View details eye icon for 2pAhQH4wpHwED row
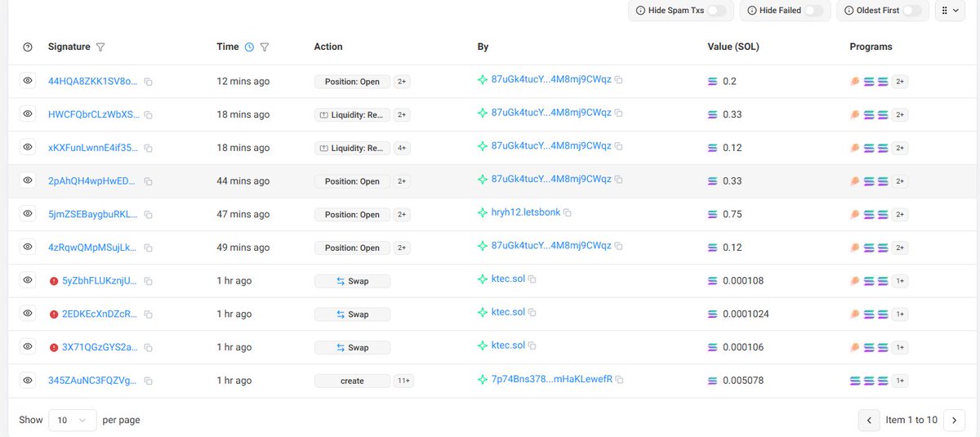This screenshot has width=980, height=437. (x=28, y=181)
